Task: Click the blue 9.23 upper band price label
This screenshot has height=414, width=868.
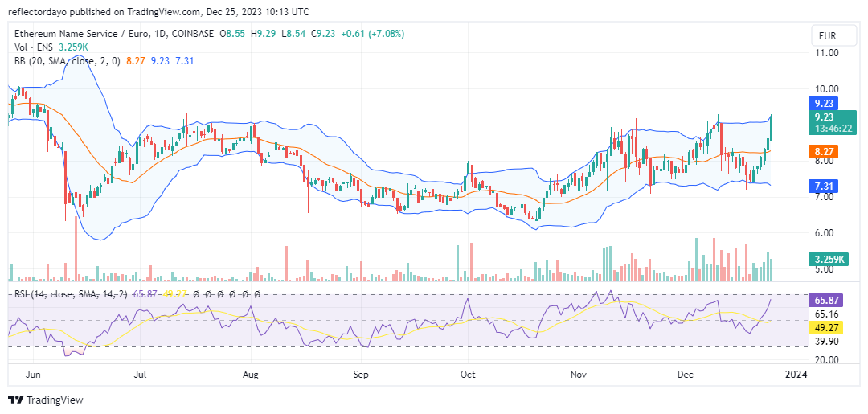Action: (823, 104)
